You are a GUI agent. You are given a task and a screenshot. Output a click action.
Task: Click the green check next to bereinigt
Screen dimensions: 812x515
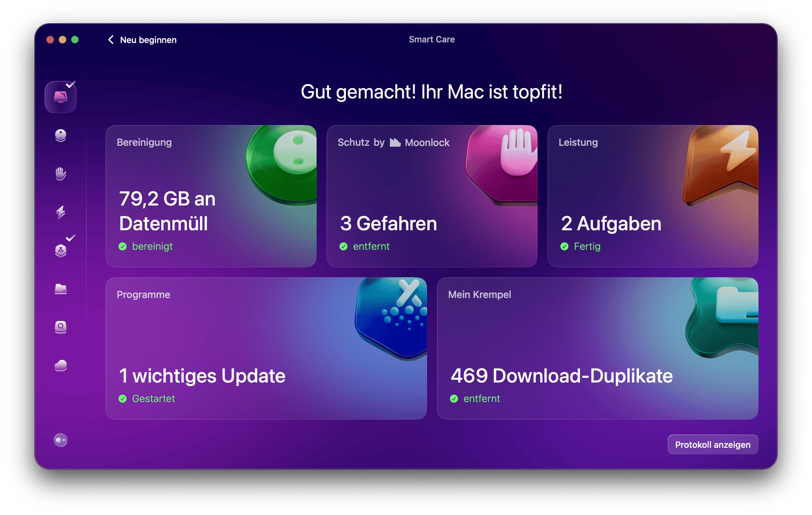point(123,247)
